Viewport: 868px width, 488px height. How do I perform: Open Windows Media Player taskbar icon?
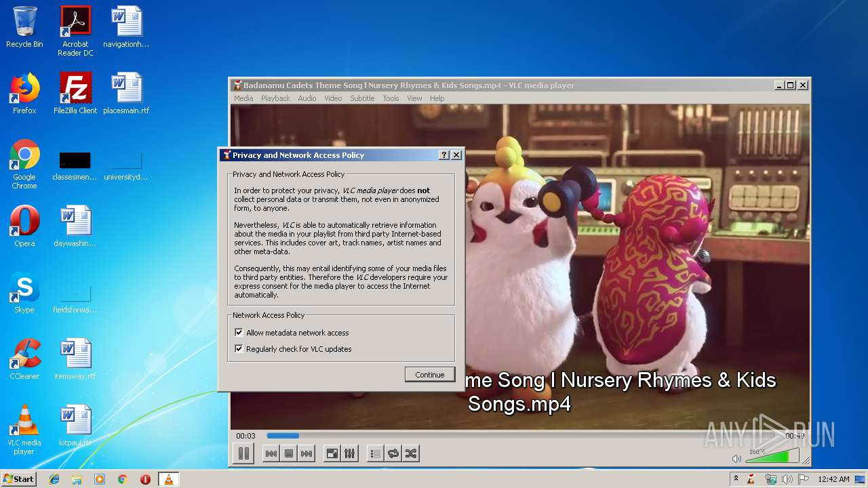pyautogui.click(x=100, y=479)
